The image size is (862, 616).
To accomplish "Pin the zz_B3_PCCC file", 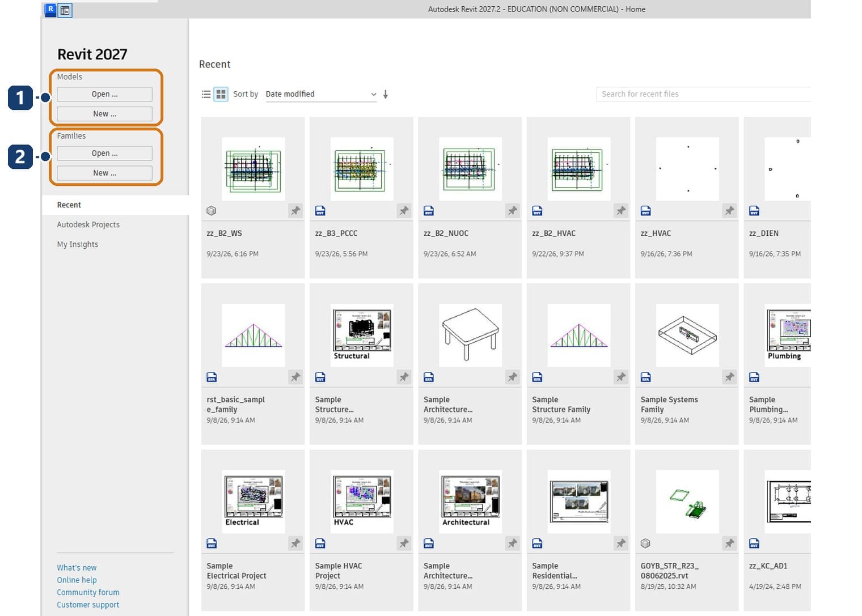I will click(x=404, y=211).
